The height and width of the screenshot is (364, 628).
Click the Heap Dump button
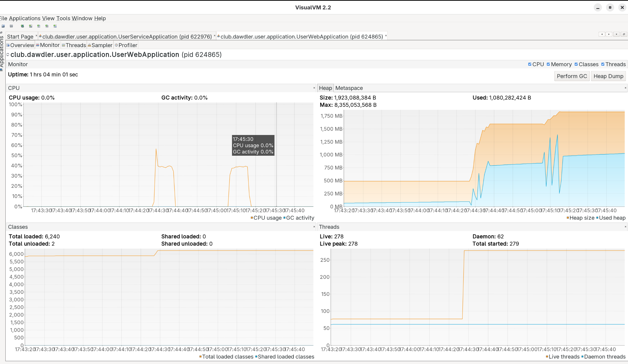point(608,76)
